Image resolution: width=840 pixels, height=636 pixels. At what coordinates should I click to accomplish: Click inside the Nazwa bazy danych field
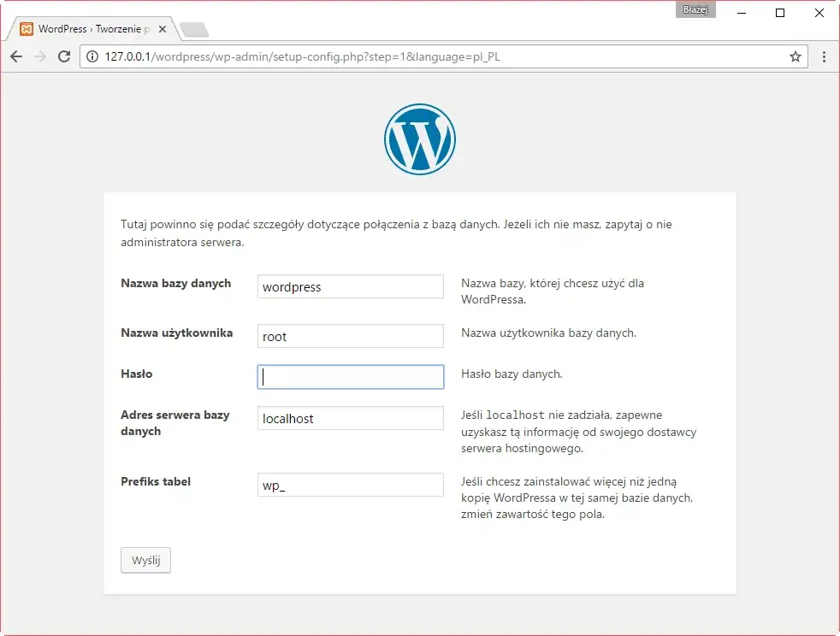click(350, 286)
